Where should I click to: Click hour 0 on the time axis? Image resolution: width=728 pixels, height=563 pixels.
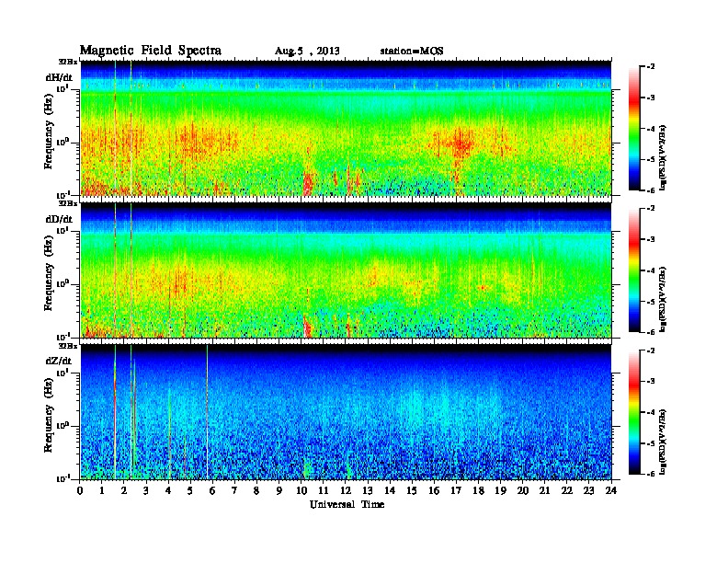(x=80, y=490)
